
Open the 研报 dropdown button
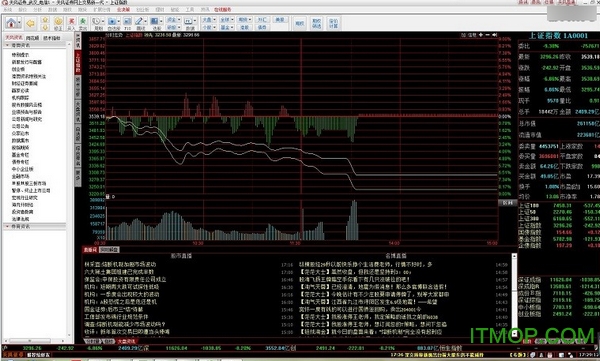173,27
